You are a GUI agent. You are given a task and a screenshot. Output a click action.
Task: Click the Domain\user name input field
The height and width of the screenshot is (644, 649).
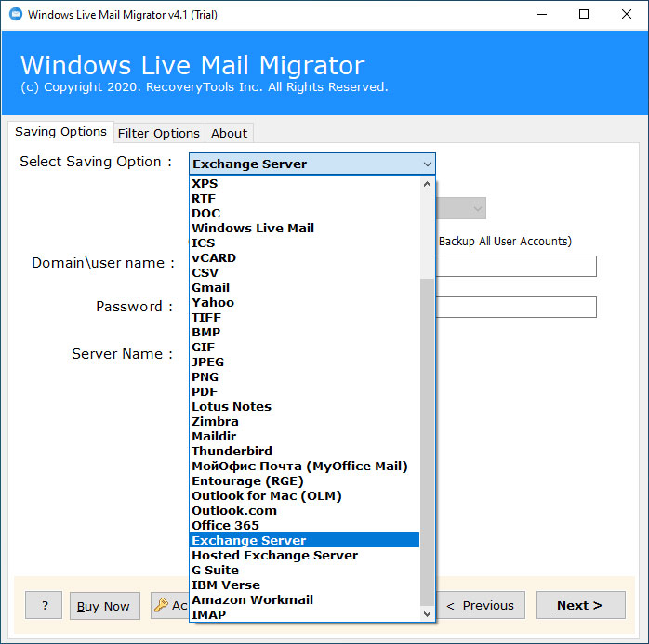[516, 267]
